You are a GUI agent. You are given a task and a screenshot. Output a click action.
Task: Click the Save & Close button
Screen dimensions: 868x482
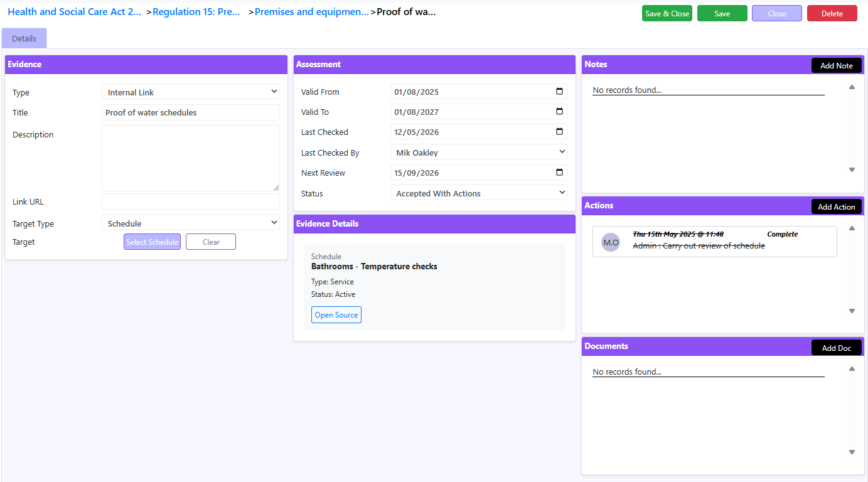coord(667,13)
